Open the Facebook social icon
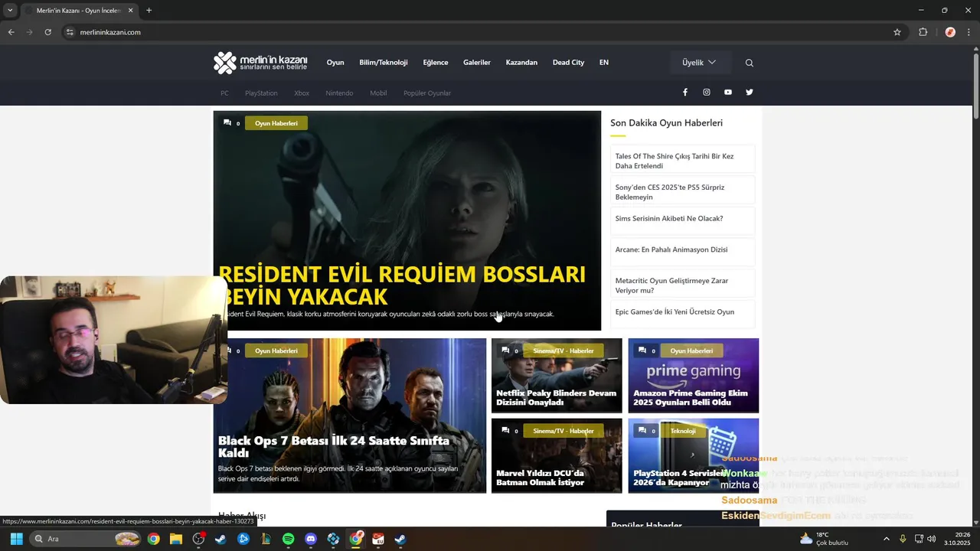The image size is (980, 551). pyautogui.click(x=685, y=92)
